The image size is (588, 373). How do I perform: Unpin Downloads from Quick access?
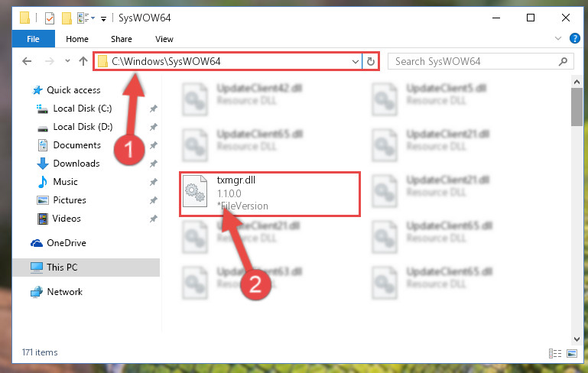(x=154, y=164)
